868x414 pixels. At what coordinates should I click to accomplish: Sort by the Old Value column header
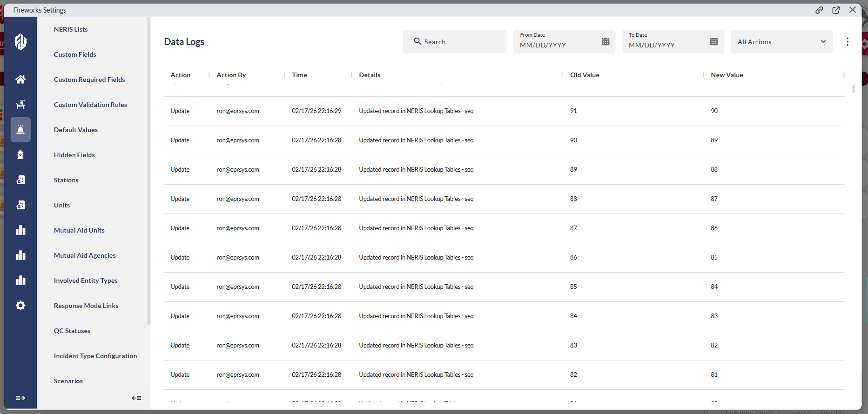pos(585,75)
